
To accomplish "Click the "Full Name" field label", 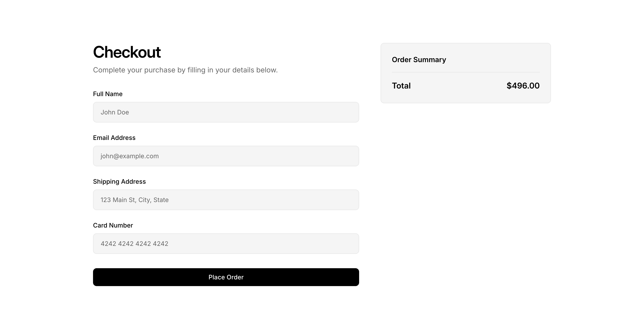I will tap(108, 94).
